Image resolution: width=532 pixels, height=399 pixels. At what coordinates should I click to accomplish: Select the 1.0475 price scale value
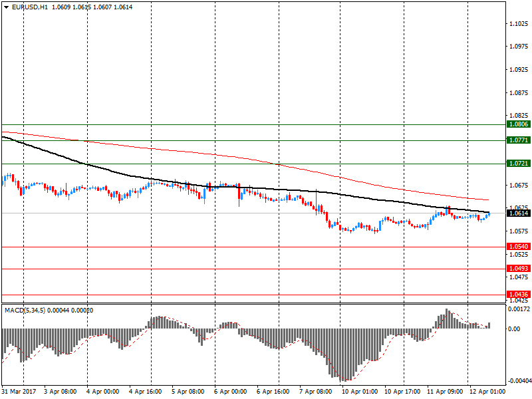pyautogui.click(x=519, y=277)
